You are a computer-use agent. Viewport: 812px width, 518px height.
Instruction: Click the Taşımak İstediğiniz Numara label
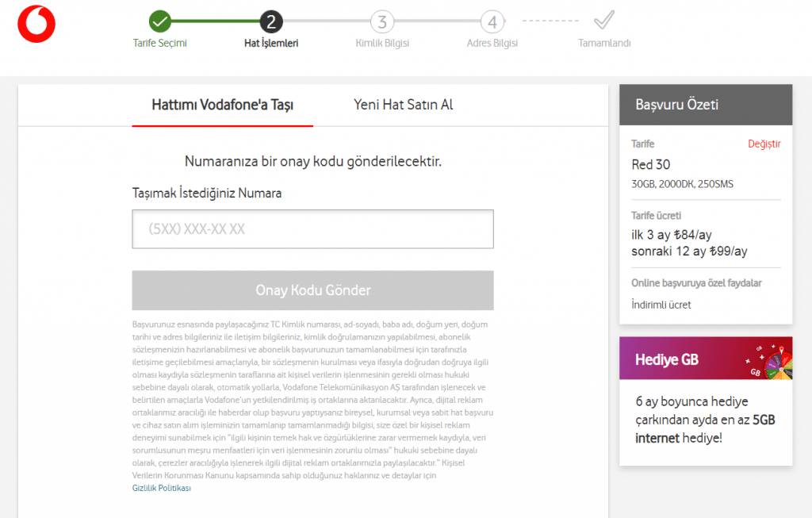coord(207,194)
